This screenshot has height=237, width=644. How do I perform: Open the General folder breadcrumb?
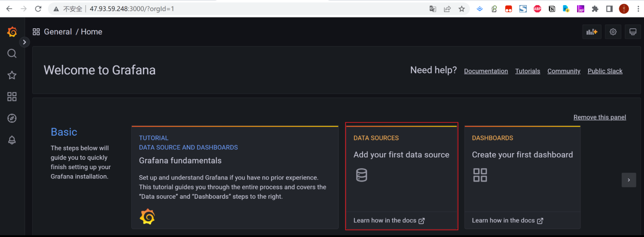[58, 32]
